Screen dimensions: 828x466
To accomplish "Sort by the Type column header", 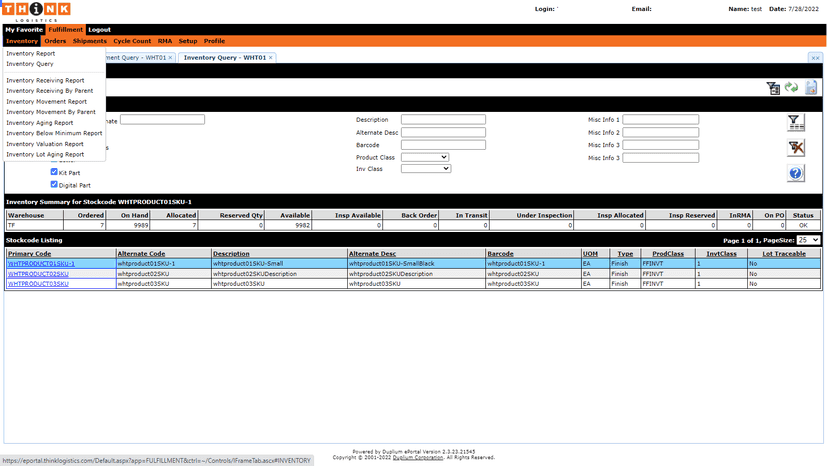I will pos(625,254).
